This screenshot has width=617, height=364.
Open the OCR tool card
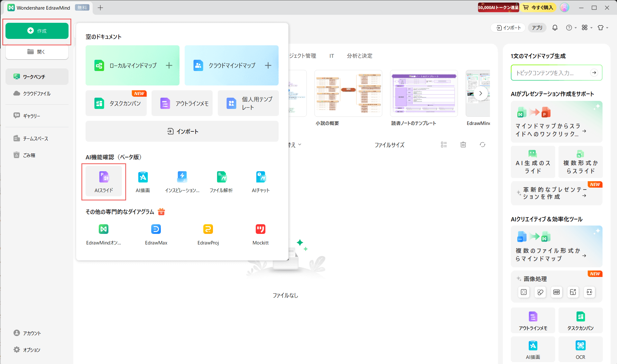point(580,349)
